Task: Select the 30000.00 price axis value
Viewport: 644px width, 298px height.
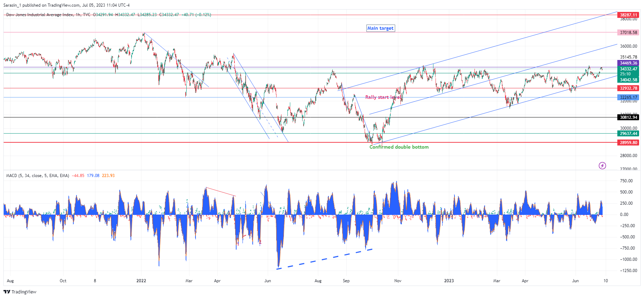Action: 629,128
